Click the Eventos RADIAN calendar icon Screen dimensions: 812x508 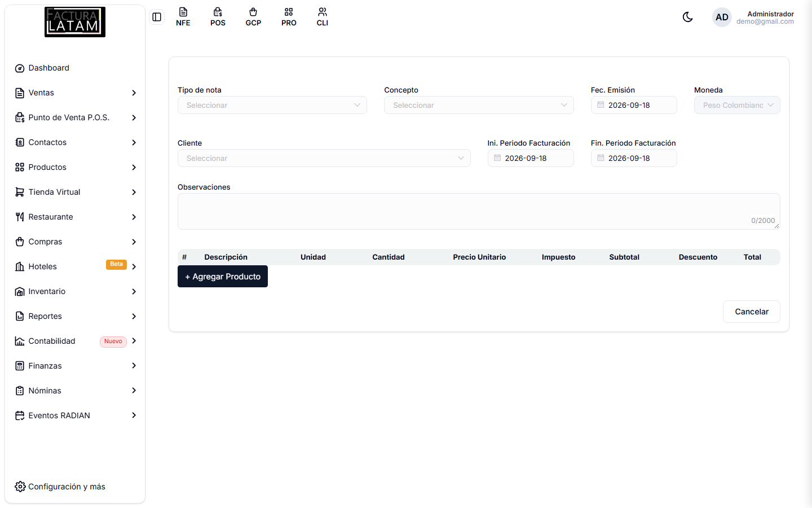pyautogui.click(x=20, y=415)
